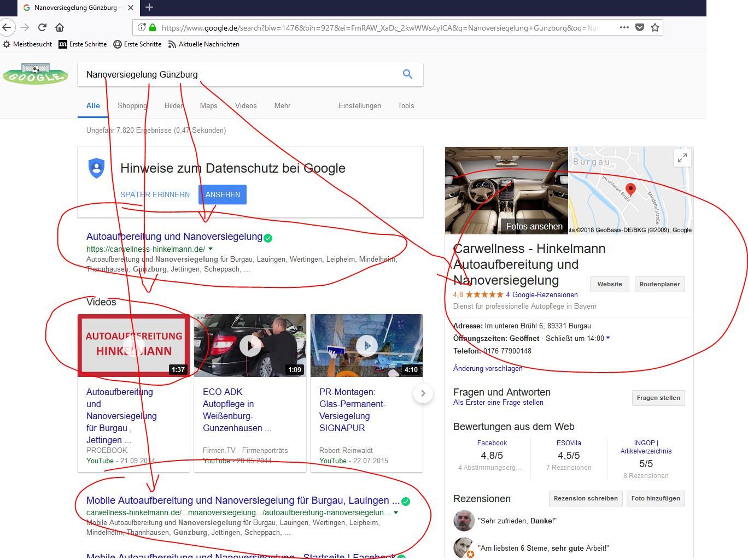Screen dimensions: 748x560
Task: Go forward to the next page
Action: click(25, 27)
